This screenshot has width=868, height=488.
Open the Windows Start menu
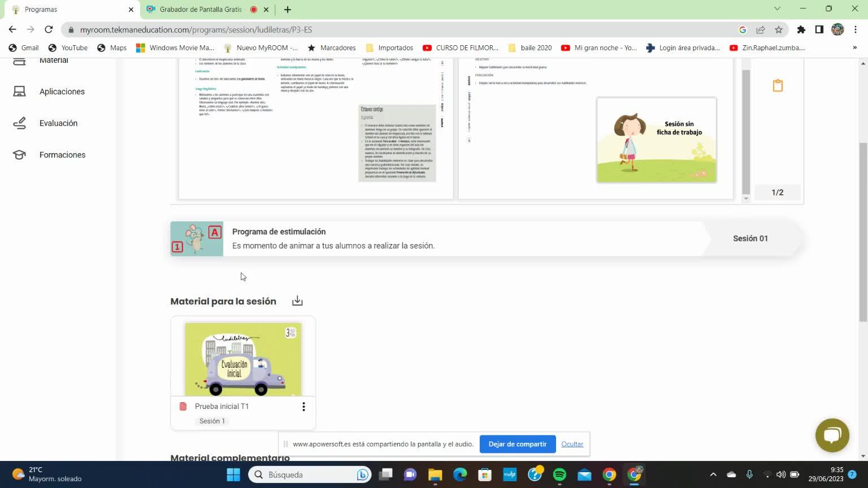pyautogui.click(x=233, y=474)
